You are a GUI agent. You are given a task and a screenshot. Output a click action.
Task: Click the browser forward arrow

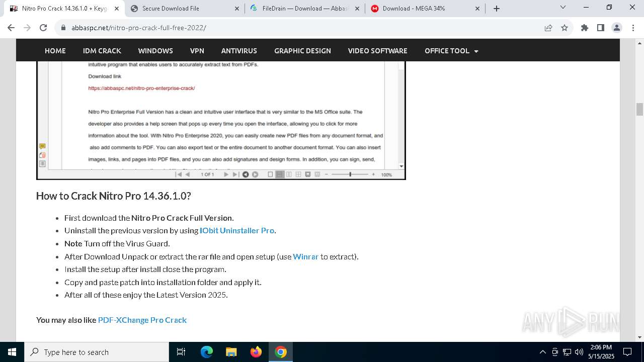coord(27,28)
